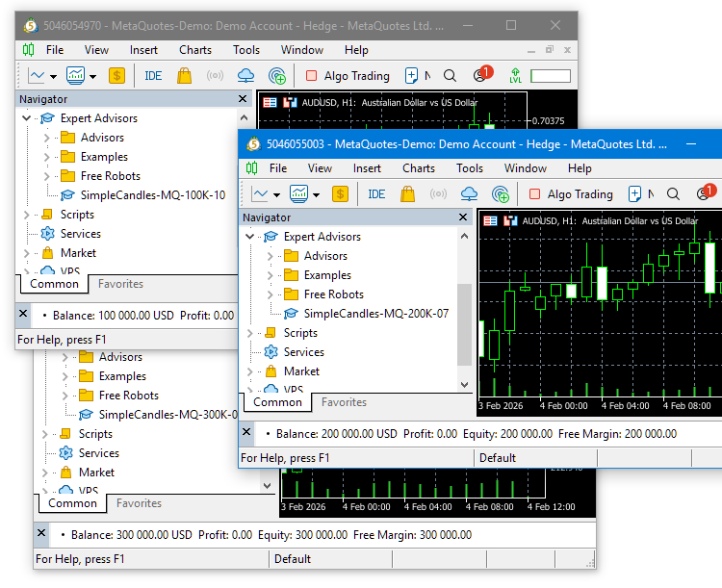Screen dimensions: 722x588
Task: Select Favorites tab in the 300K background window
Action: coord(139,502)
